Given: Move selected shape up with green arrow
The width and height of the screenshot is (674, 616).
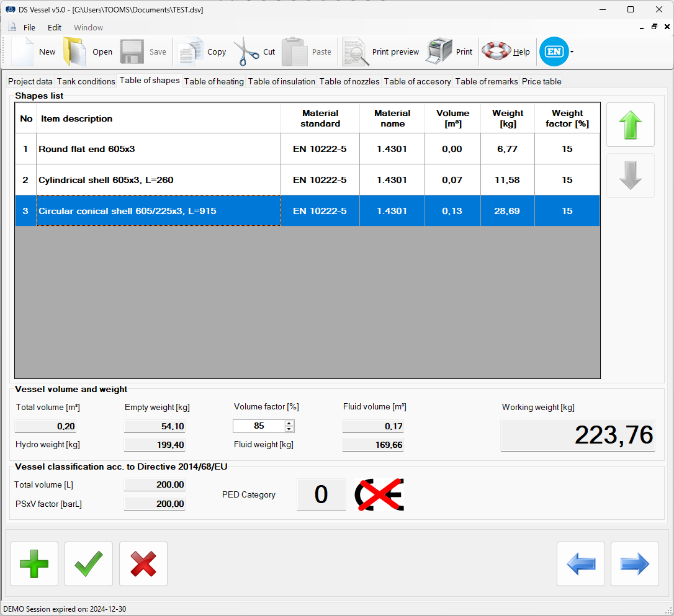Looking at the screenshot, I should click(630, 125).
